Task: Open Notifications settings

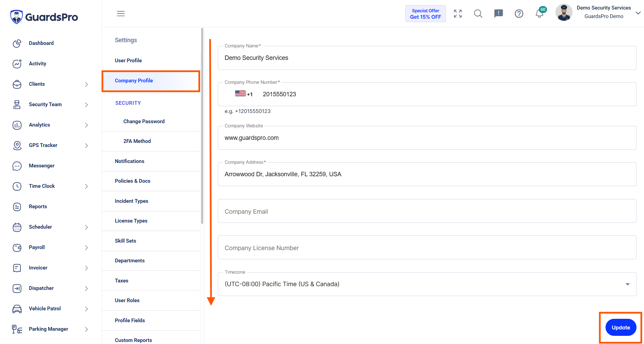Action: pyautogui.click(x=151, y=161)
